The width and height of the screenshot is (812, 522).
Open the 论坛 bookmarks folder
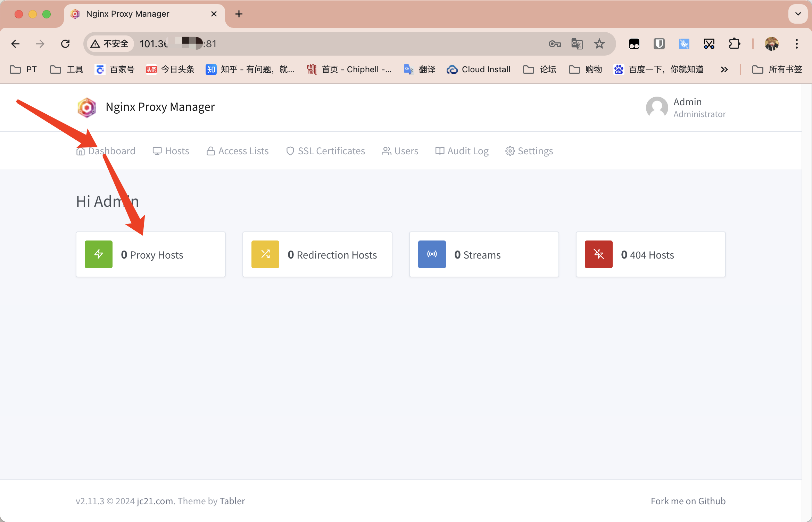tap(540, 70)
